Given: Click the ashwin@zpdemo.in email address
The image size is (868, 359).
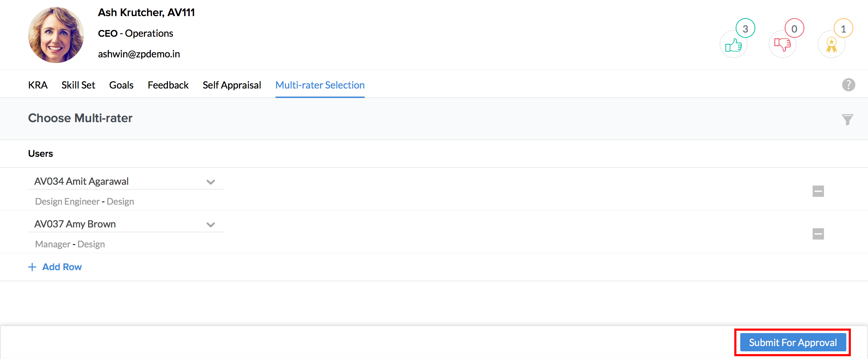Looking at the screenshot, I should click(139, 54).
